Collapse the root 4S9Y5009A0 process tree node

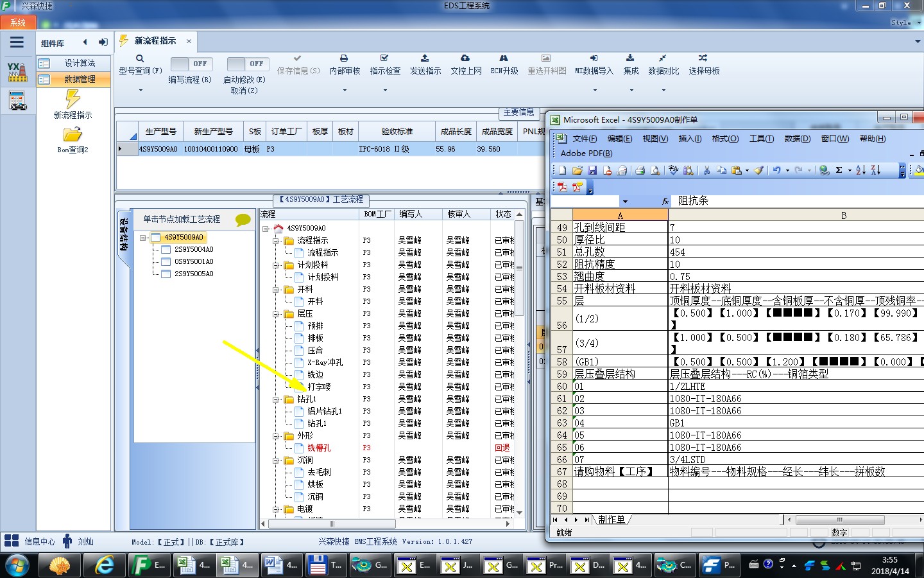coord(266,229)
